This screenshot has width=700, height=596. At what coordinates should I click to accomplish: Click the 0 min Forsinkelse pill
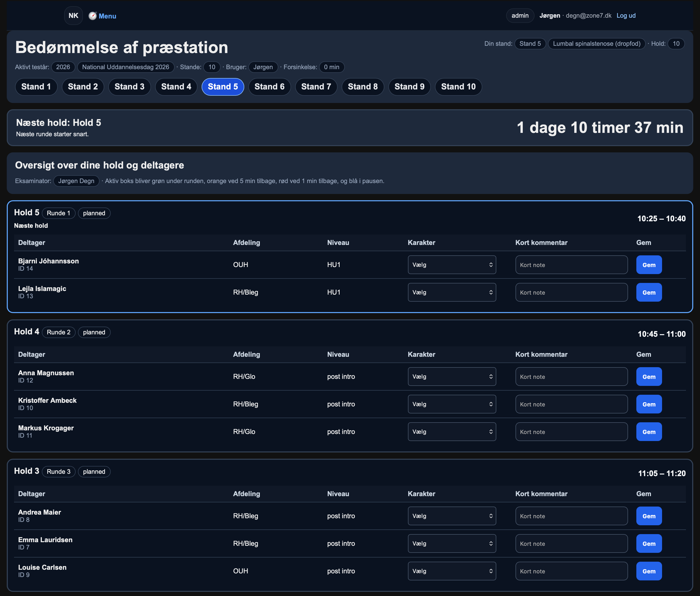tap(332, 67)
